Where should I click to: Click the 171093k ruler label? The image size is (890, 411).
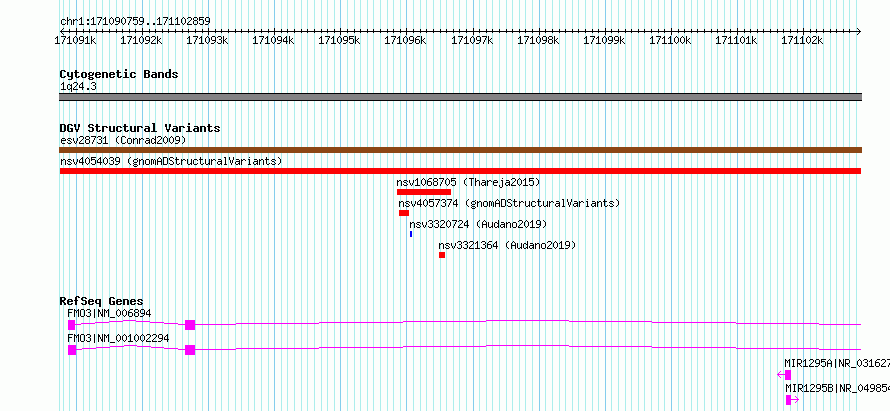207,40
